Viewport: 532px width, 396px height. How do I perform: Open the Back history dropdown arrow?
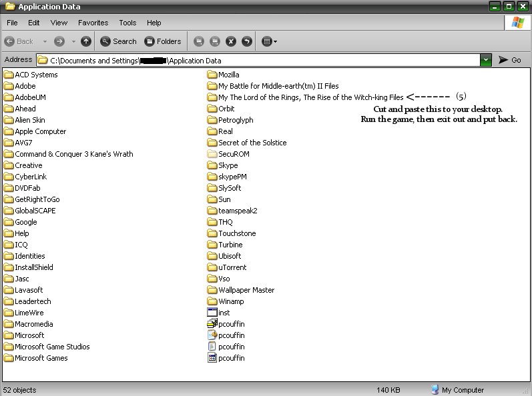[45, 41]
